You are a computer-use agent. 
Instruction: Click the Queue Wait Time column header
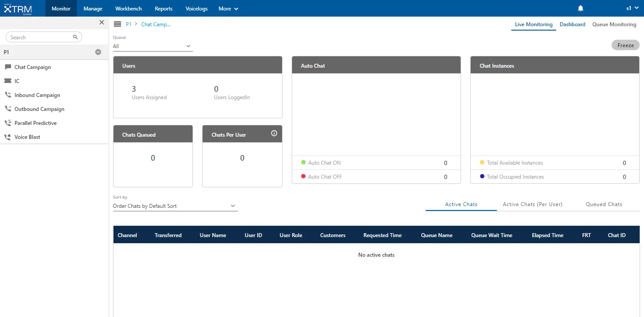click(x=492, y=235)
